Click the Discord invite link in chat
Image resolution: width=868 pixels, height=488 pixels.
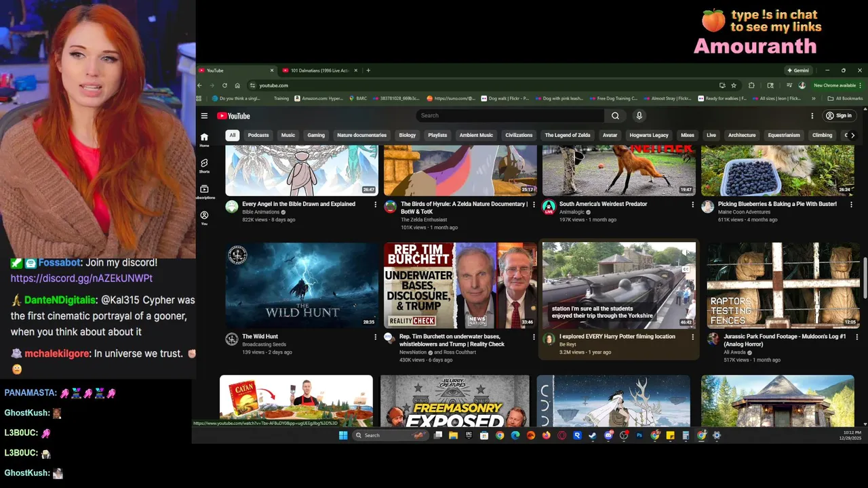click(81, 279)
